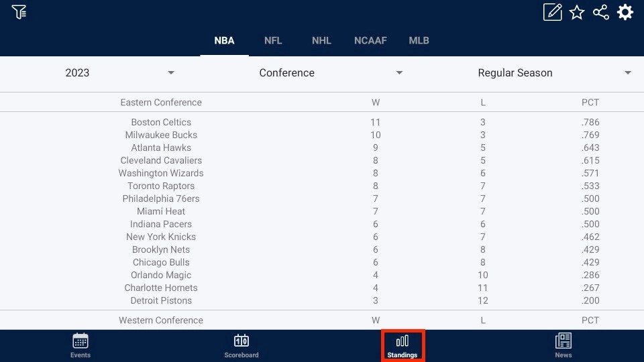Viewport: 644px width, 362px height.
Task: Tap the favorite star icon
Action: 577,12
